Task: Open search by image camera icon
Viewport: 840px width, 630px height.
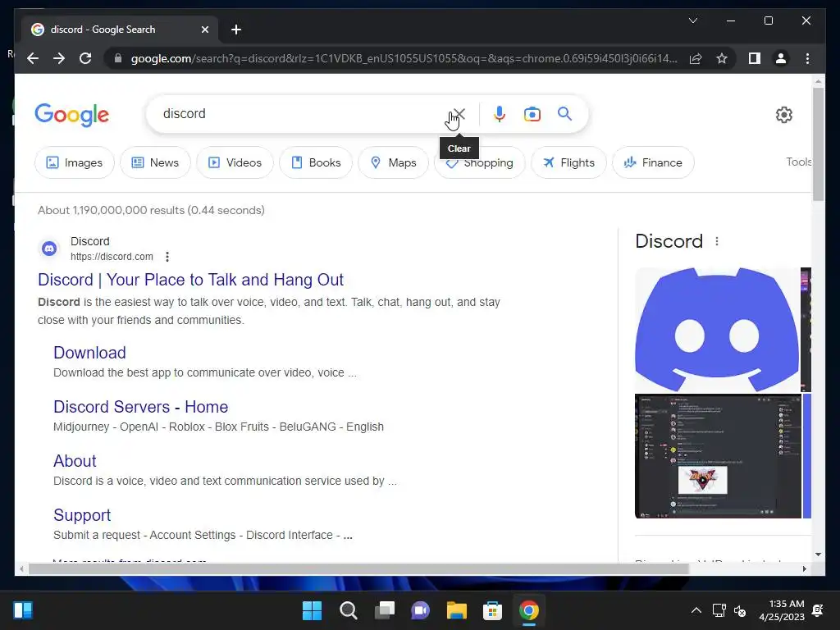Action: (x=532, y=114)
